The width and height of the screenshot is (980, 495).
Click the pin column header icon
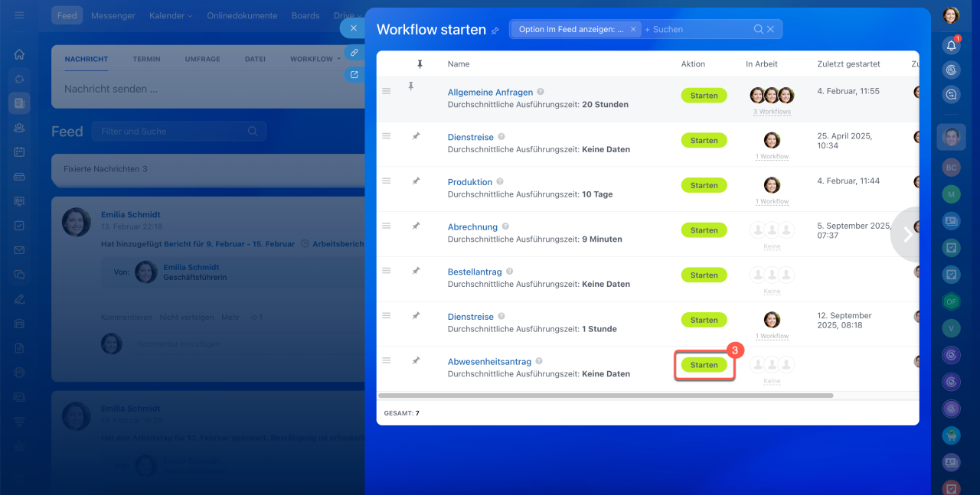[x=419, y=64]
